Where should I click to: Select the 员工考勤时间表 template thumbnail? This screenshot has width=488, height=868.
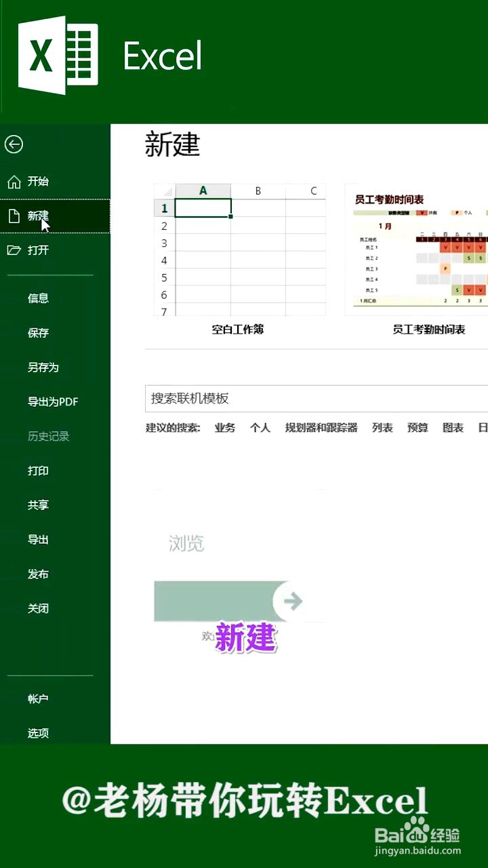pyautogui.click(x=416, y=250)
